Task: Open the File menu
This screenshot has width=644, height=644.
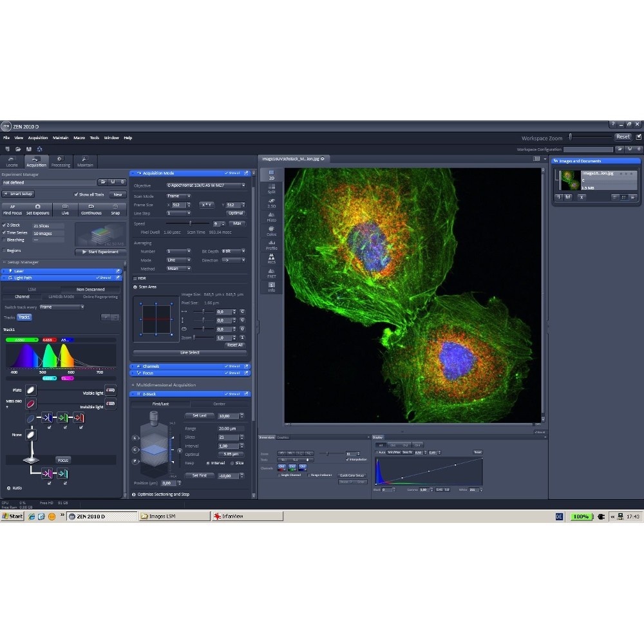Action: (6, 138)
